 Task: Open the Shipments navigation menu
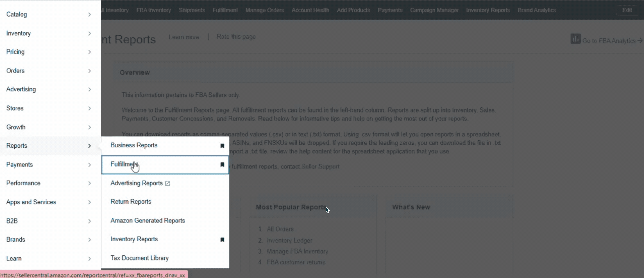pos(192,10)
